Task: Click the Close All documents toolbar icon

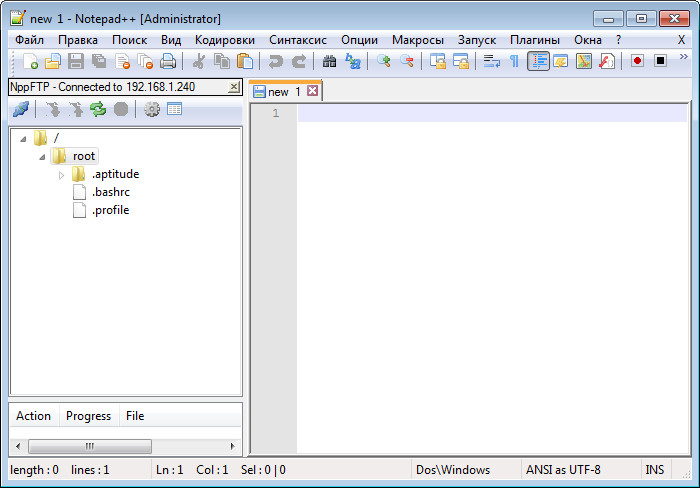Action: click(x=145, y=61)
